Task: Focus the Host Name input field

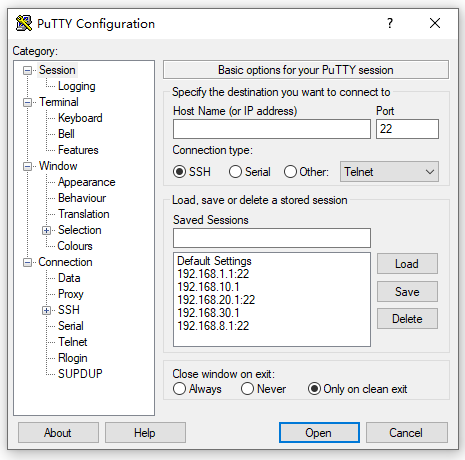Action: click(x=272, y=129)
